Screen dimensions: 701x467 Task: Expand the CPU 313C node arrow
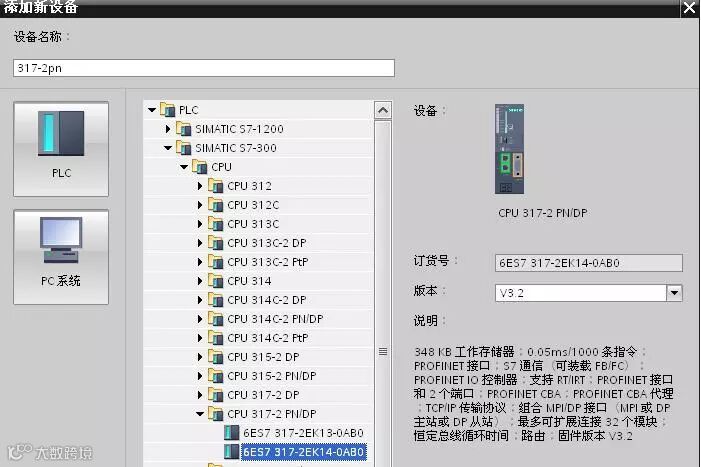pos(200,223)
